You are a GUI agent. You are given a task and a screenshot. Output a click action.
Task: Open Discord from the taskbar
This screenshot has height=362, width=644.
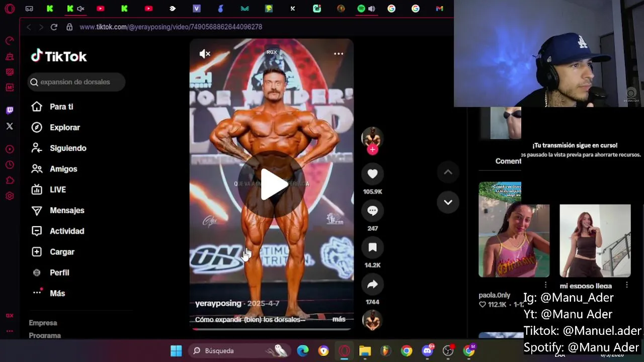428,350
